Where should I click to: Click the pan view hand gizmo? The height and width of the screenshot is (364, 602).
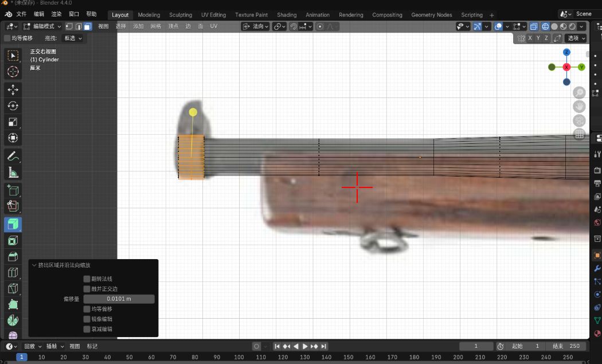tap(579, 107)
